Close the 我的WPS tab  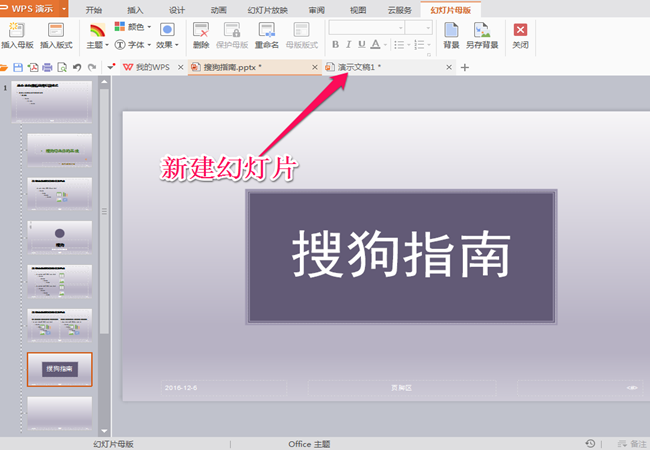pos(180,67)
